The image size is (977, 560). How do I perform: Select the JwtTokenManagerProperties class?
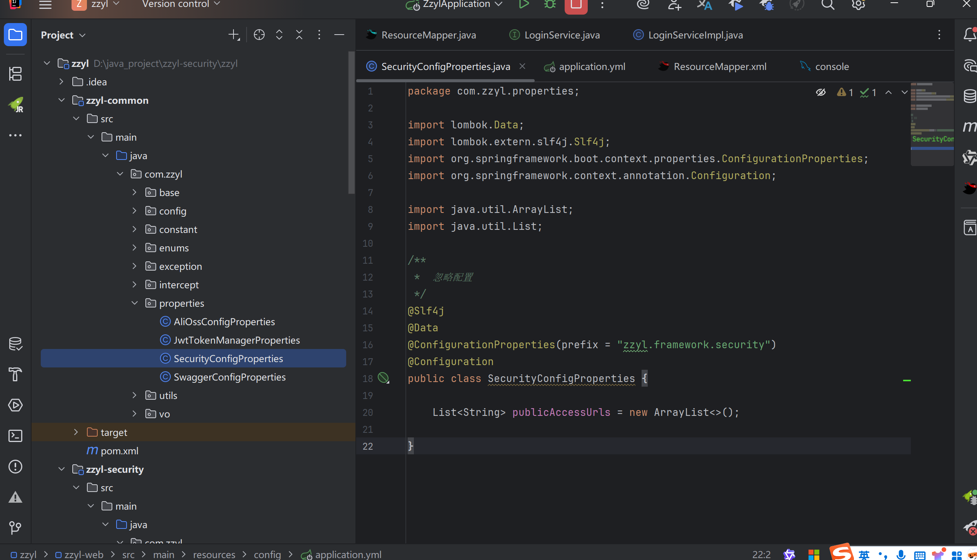click(236, 340)
